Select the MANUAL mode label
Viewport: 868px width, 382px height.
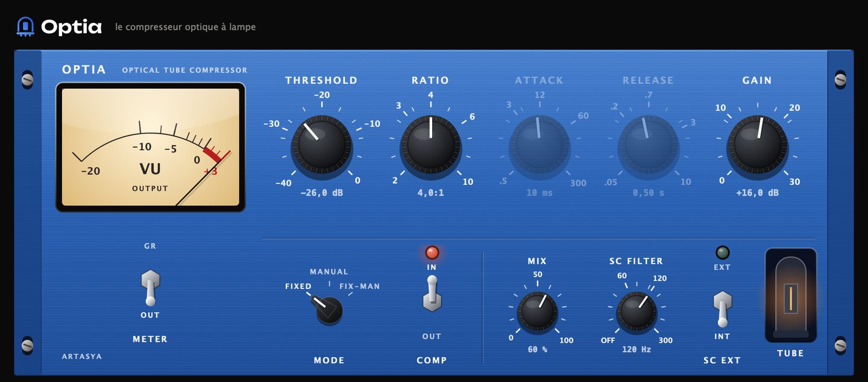329,272
